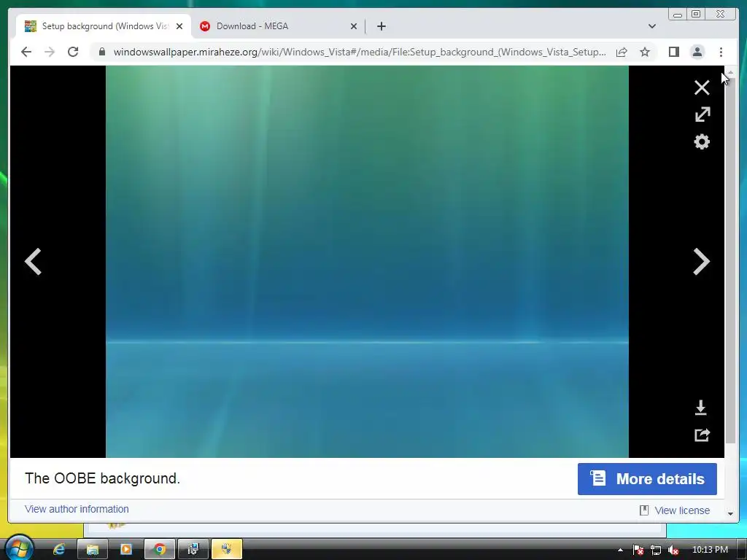Image resolution: width=747 pixels, height=560 pixels.
Task: Click the site lock icon
Action: click(x=101, y=52)
